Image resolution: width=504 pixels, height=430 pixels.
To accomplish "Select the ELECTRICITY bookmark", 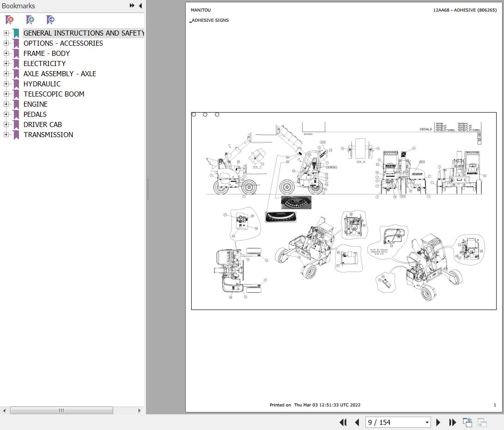I will tap(44, 63).
